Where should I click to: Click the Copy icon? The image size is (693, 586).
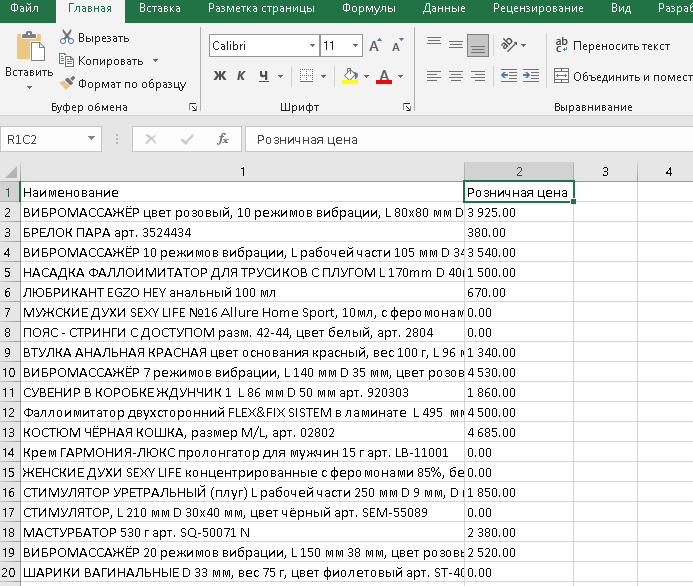(x=66, y=60)
